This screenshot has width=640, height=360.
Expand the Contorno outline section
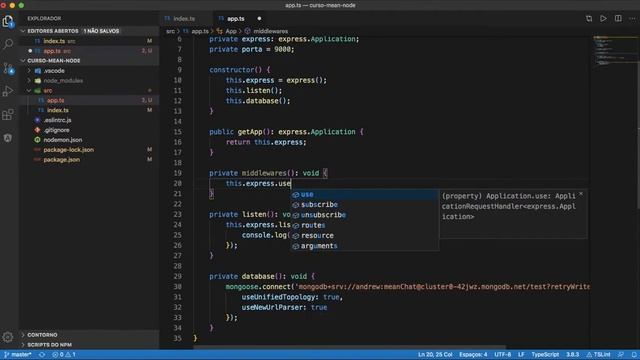pyautogui.click(x=42, y=335)
